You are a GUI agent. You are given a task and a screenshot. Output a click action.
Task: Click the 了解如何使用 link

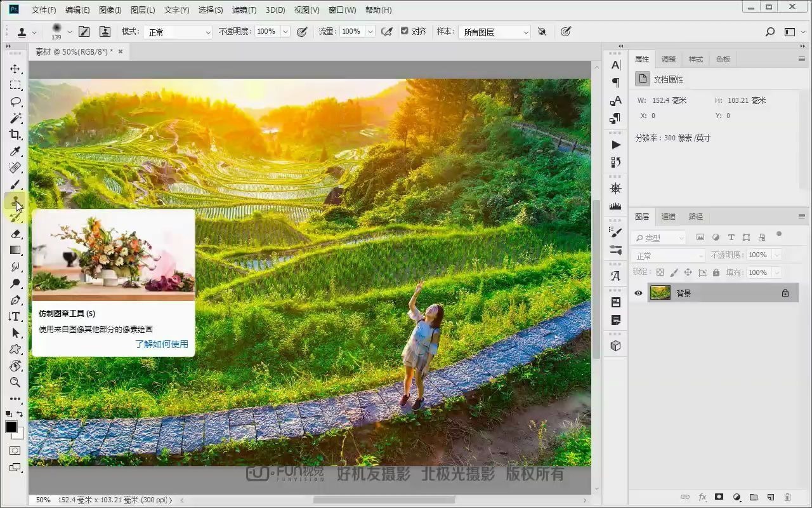pos(162,344)
